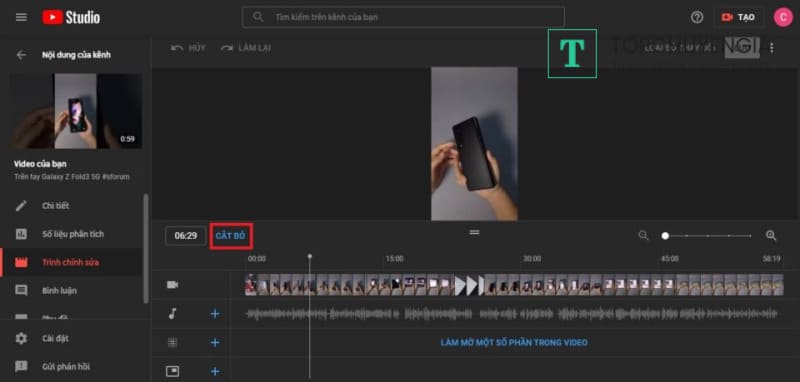Click the audio waveform track

coord(512,314)
